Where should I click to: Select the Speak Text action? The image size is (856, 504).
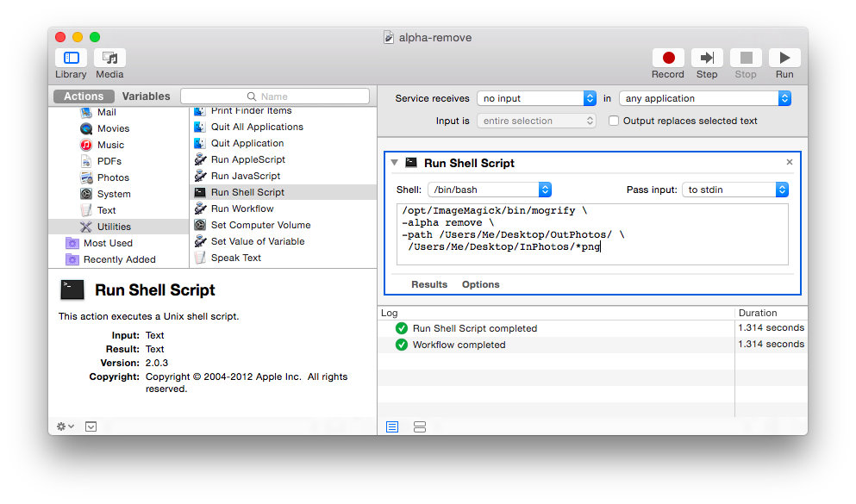point(236,258)
